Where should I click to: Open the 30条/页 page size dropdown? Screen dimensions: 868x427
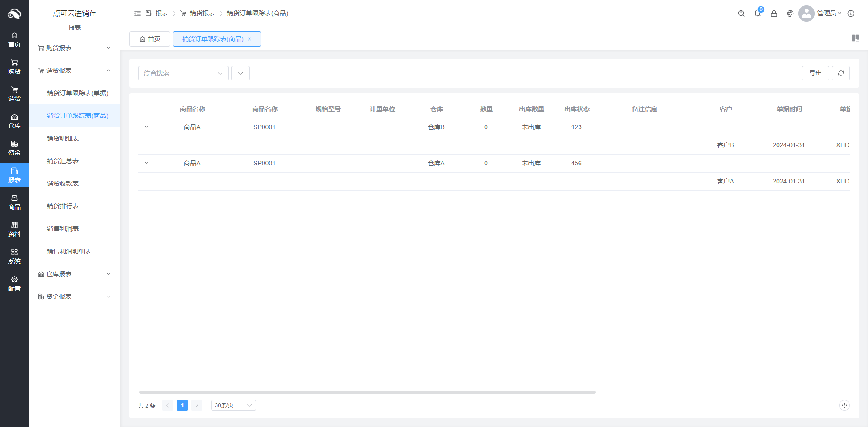(x=233, y=405)
